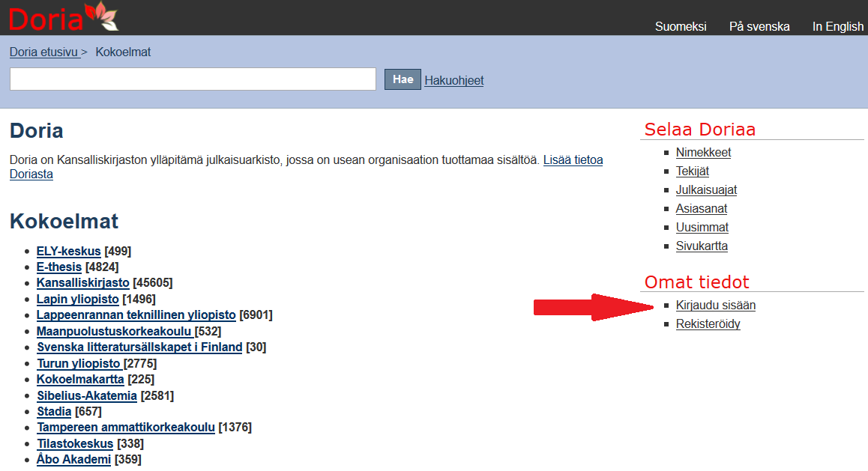Click the [6901] count beside Lappeenrannan
Viewport: 868px width, 471px height.
click(256, 314)
